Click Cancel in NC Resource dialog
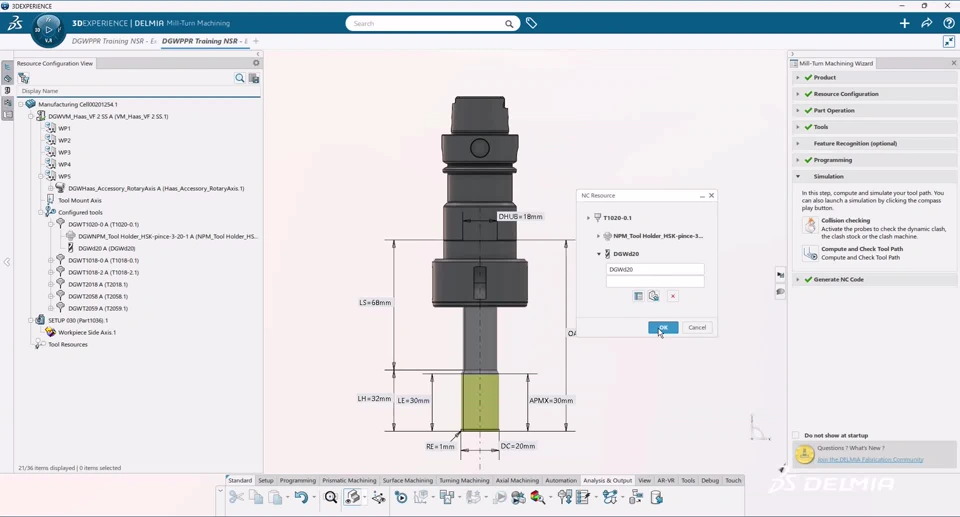Screen dimensions: 960x517 (697, 328)
